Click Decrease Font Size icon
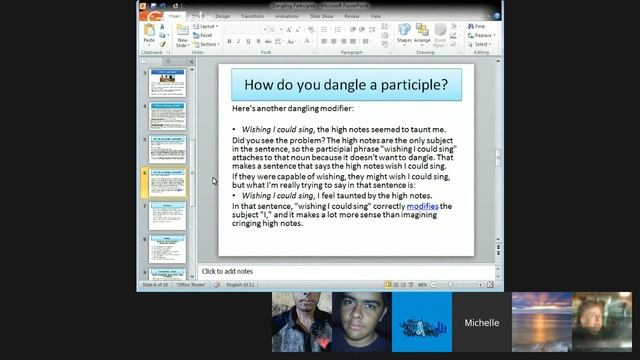 [x=298, y=29]
